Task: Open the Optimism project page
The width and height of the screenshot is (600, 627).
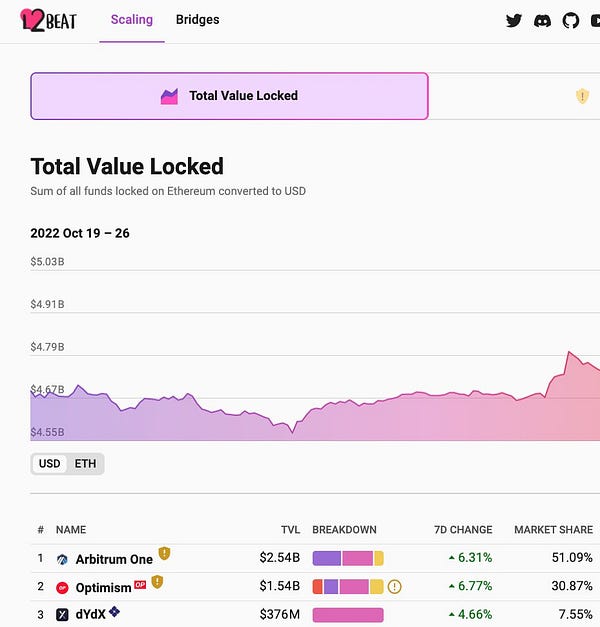Action: coord(104,587)
